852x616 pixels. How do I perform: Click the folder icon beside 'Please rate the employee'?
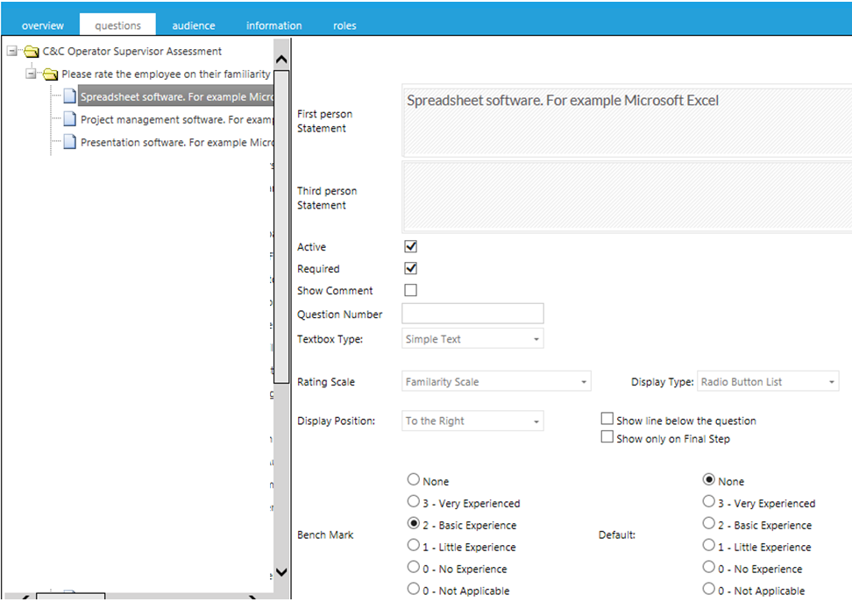tap(51, 74)
